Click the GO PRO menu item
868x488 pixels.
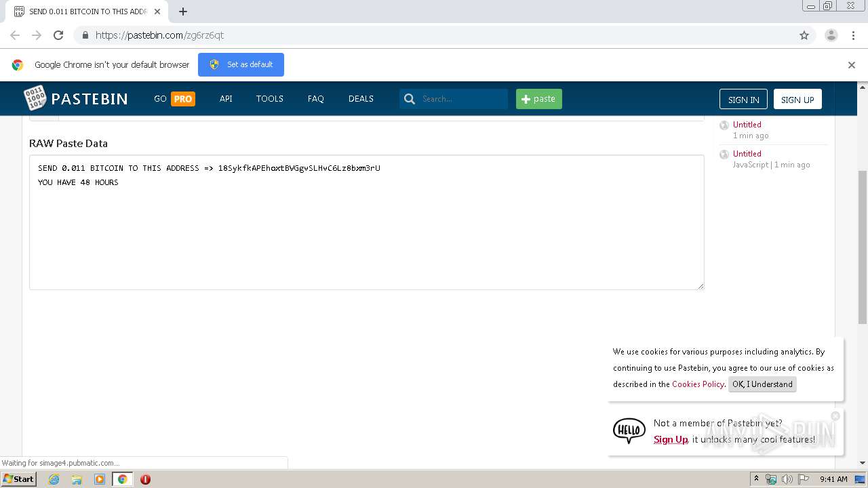(174, 99)
